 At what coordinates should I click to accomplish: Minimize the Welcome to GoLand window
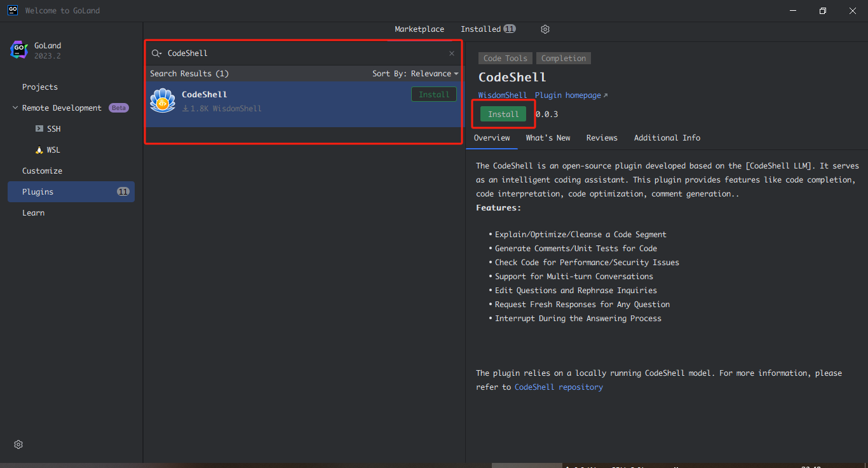(793, 11)
